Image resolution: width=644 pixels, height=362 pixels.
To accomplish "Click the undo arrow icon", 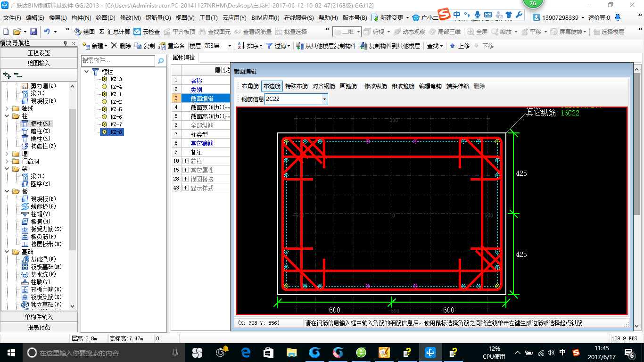I will 47,32.
